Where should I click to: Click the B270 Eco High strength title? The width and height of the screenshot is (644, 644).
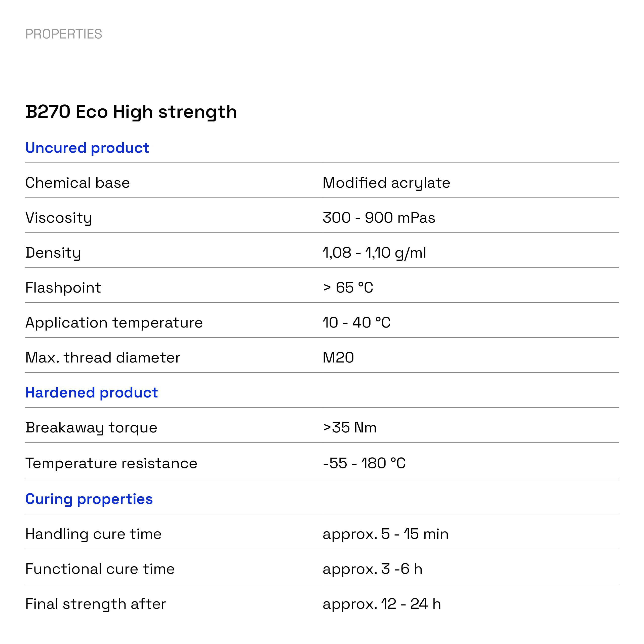(x=131, y=112)
